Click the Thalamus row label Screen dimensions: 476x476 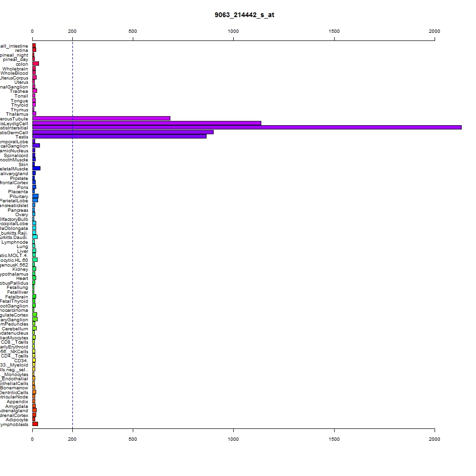(x=17, y=114)
